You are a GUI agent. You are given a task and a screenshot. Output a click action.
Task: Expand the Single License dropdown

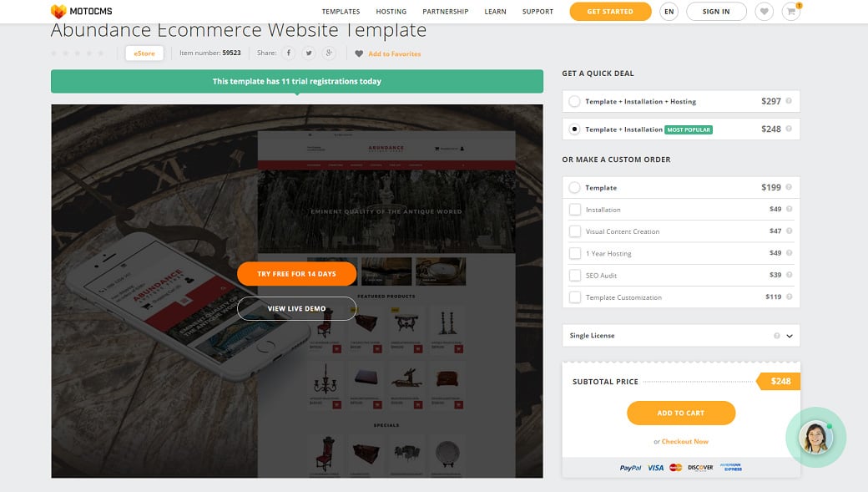pos(681,336)
